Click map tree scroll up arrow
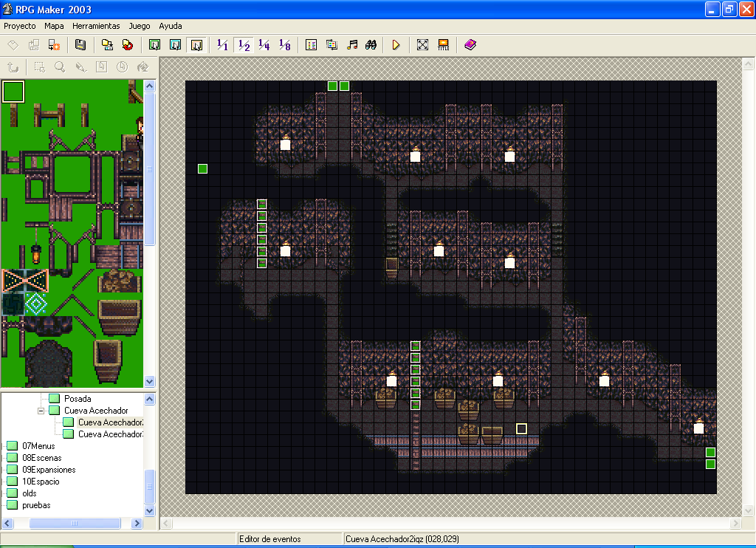 click(x=149, y=400)
